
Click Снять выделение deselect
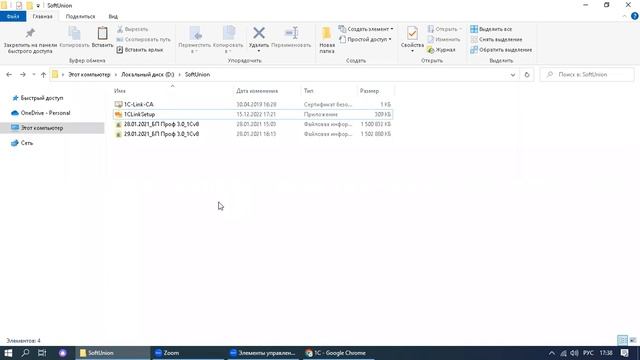496,40
